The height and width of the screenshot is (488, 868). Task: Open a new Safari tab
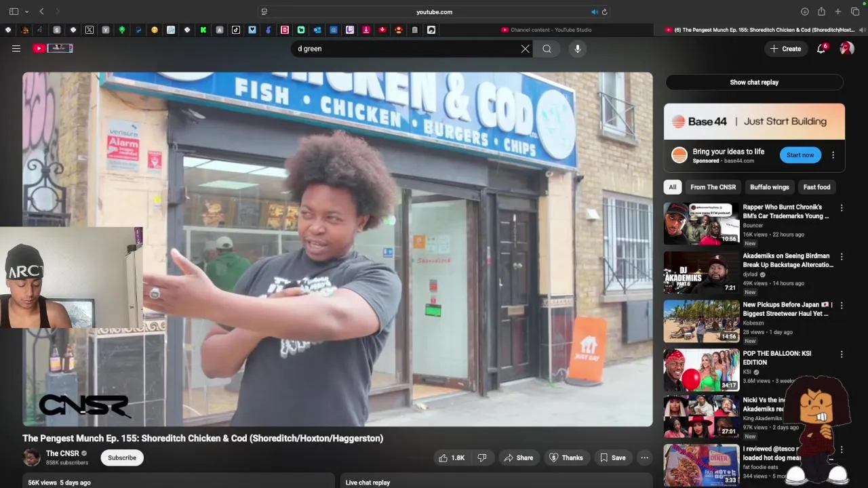tap(838, 12)
